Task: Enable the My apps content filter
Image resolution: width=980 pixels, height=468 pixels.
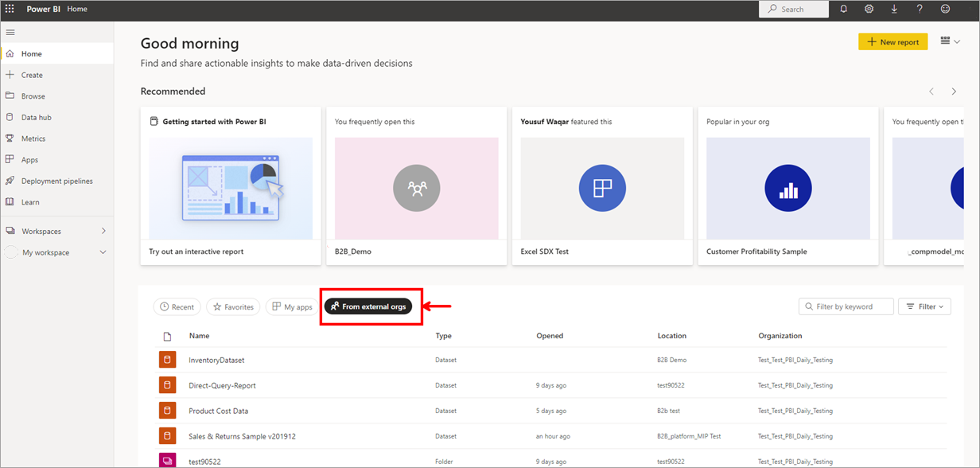Action: coord(290,306)
